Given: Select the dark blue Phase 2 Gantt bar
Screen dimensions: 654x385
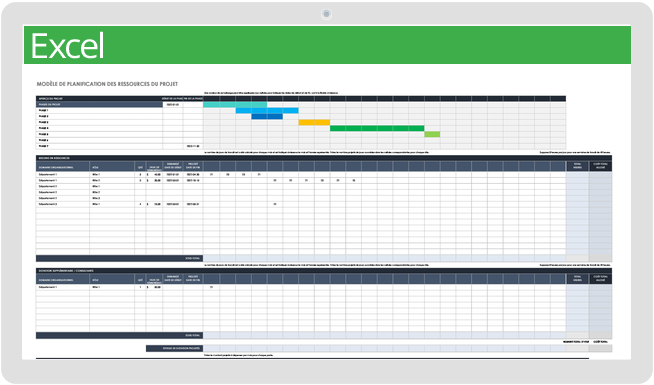Looking at the screenshot, I should point(267,116).
